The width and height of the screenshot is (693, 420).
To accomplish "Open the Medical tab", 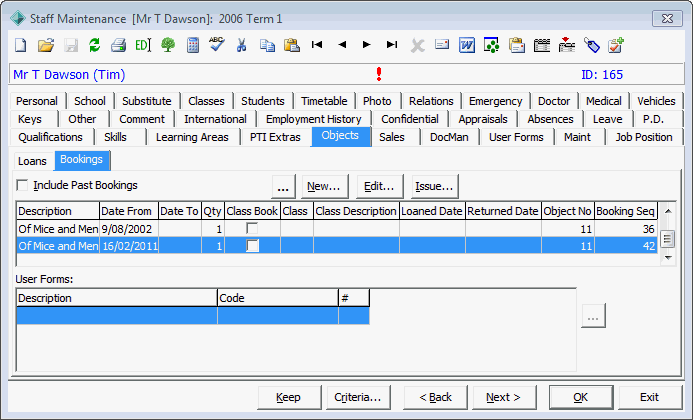I will pos(604,101).
